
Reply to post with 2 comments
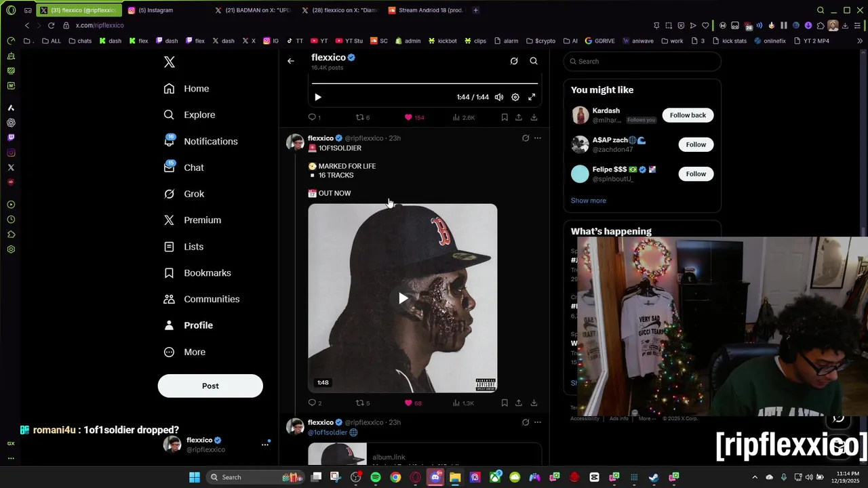[x=315, y=403]
